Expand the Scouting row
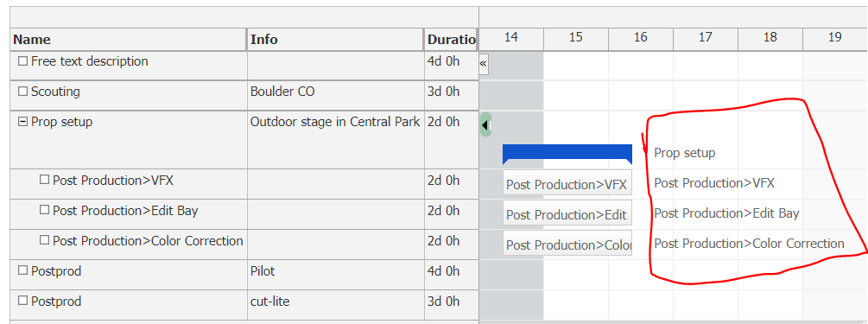This screenshot has height=324, width=868. point(22,92)
